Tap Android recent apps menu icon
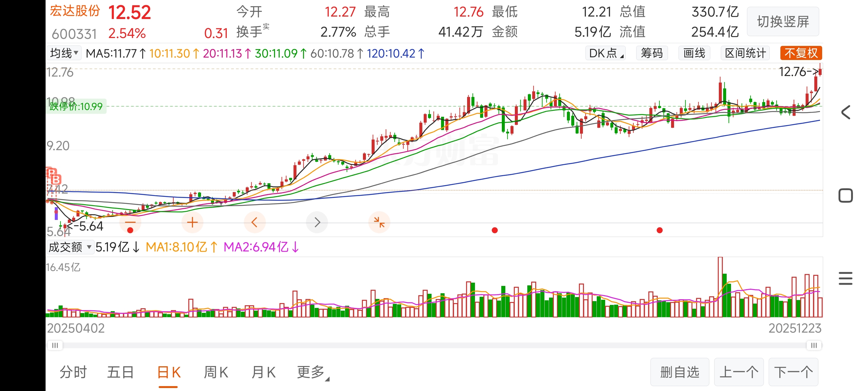This screenshot has width=868, height=391. [845, 278]
